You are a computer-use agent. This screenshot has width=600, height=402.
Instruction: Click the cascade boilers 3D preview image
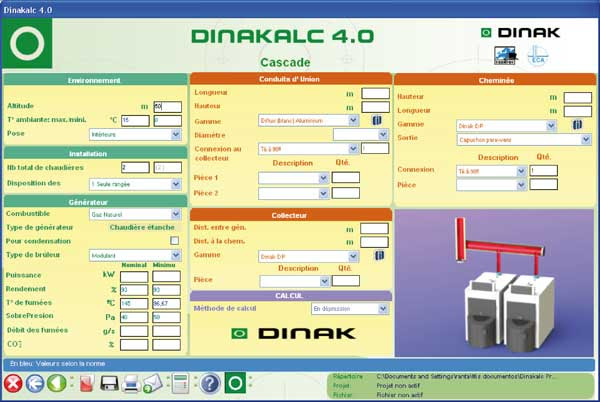point(494,283)
